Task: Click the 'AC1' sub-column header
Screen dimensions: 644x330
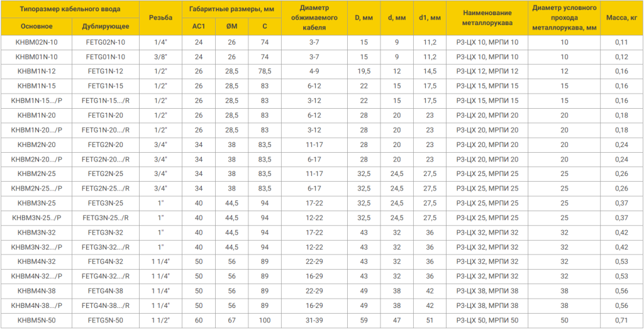Action: (199, 26)
